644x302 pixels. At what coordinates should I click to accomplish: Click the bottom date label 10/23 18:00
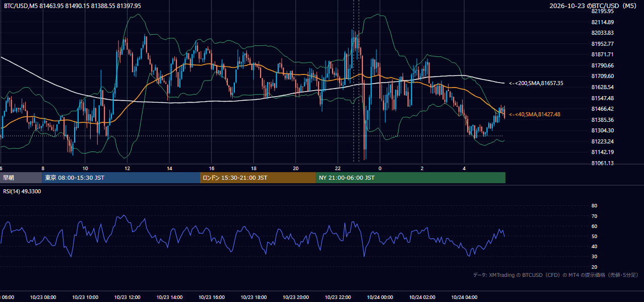click(253, 297)
